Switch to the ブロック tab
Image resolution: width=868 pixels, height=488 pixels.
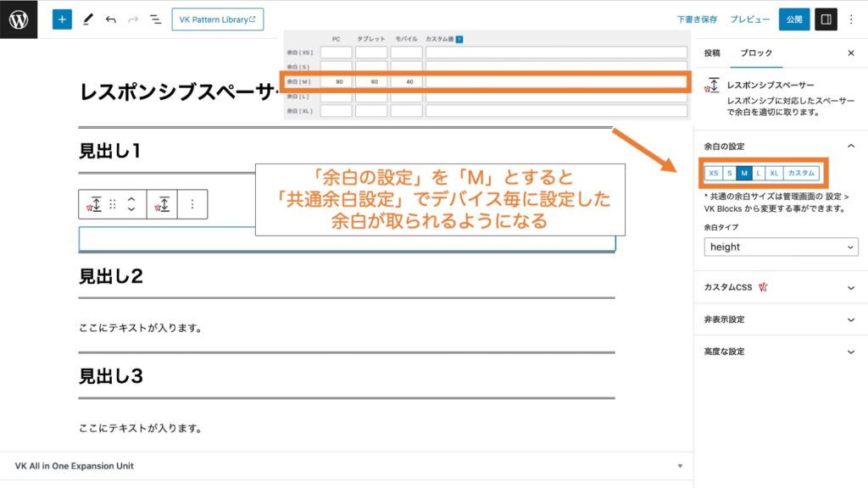click(756, 53)
